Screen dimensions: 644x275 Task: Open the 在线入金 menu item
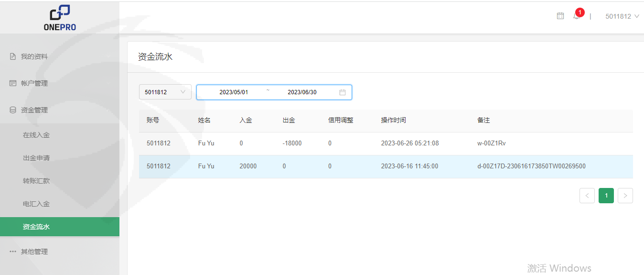pos(36,135)
